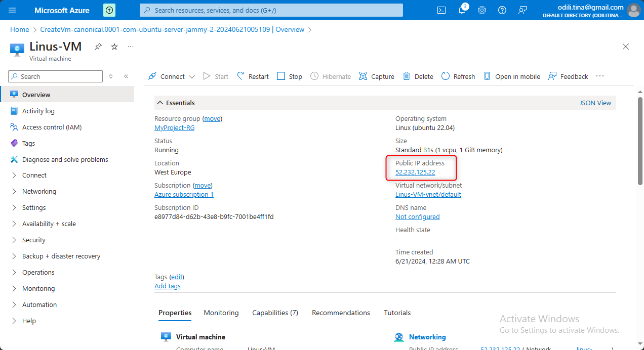
Task: Click the upgrade arrow icon beside Microsoft Azure
Action: (x=109, y=10)
